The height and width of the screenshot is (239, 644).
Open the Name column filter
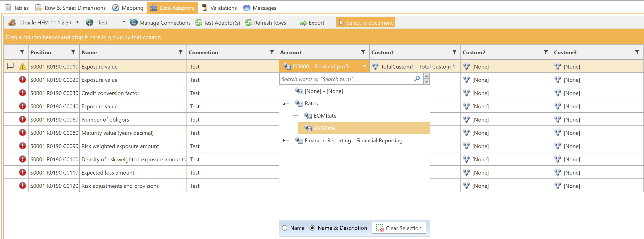coord(181,52)
